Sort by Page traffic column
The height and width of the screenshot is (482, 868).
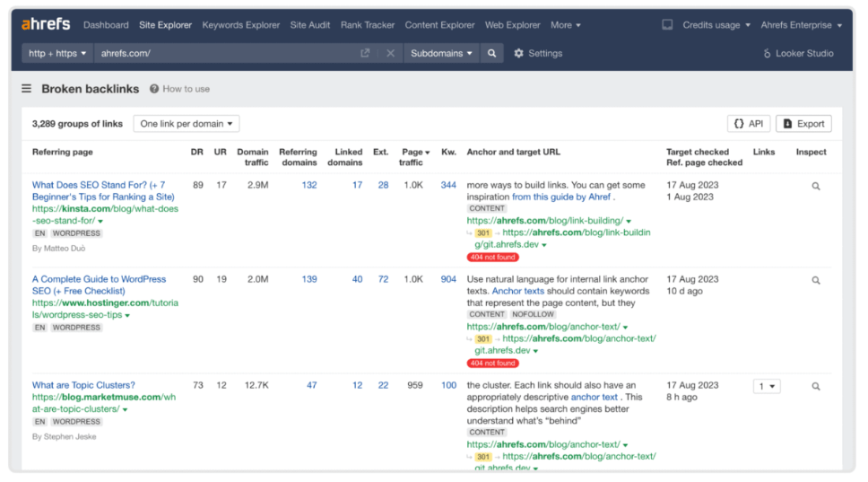point(415,157)
